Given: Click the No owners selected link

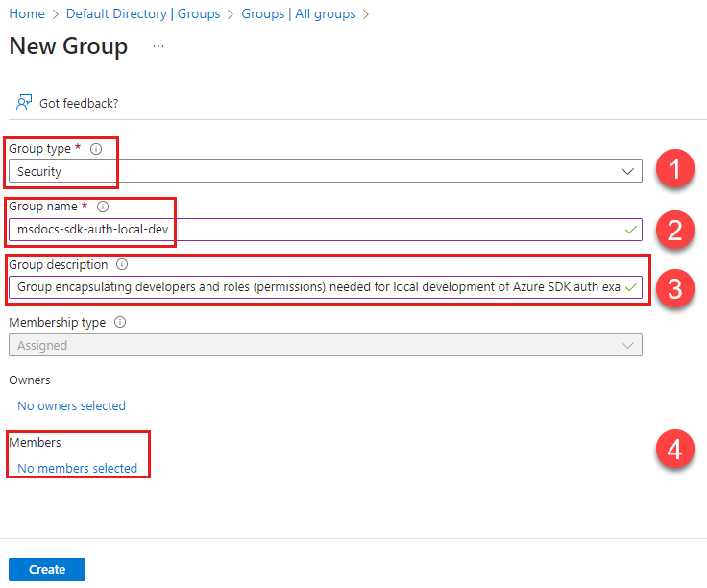Looking at the screenshot, I should click(x=71, y=405).
